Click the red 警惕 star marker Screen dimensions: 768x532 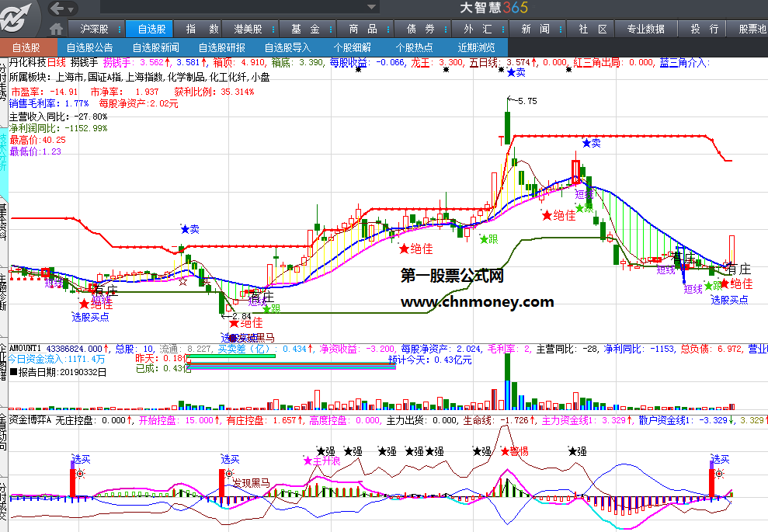coord(514,452)
